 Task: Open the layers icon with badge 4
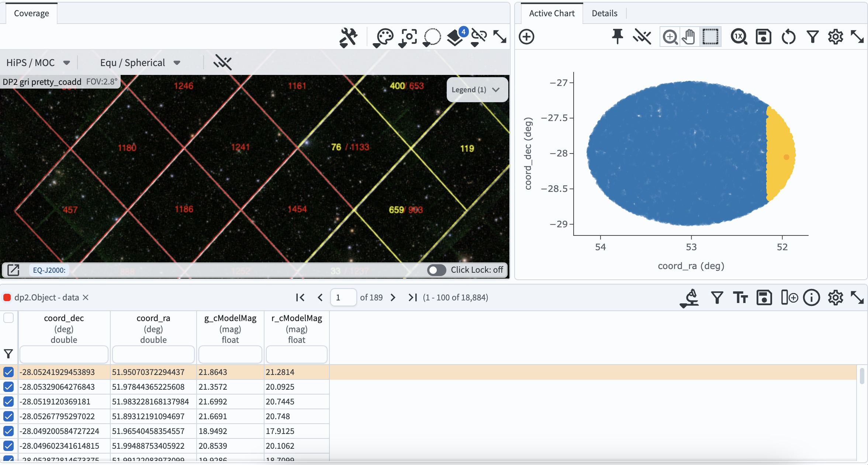[457, 37]
